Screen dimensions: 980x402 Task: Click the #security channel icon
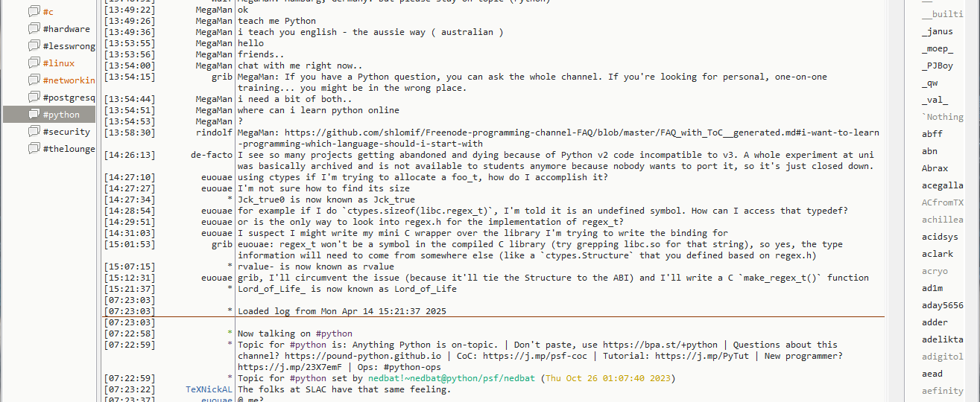[34, 132]
